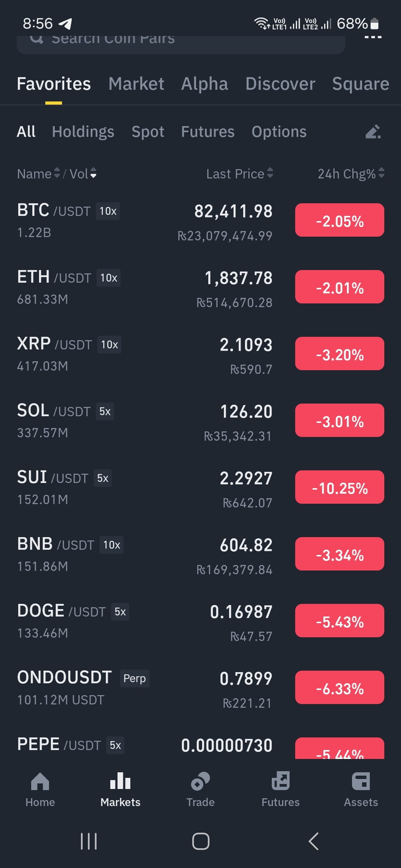Tap the Android back navigation button
Screen dimensions: 401x868
coord(314,841)
